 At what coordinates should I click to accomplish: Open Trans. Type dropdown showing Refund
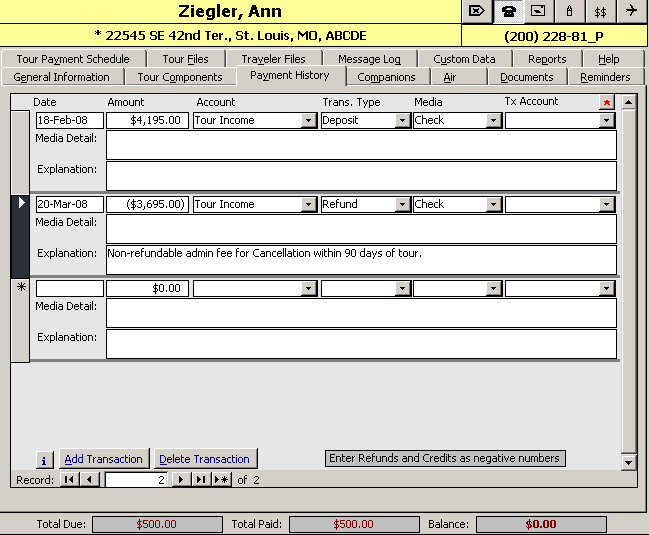pyautogui.click(x=402, y=205)
